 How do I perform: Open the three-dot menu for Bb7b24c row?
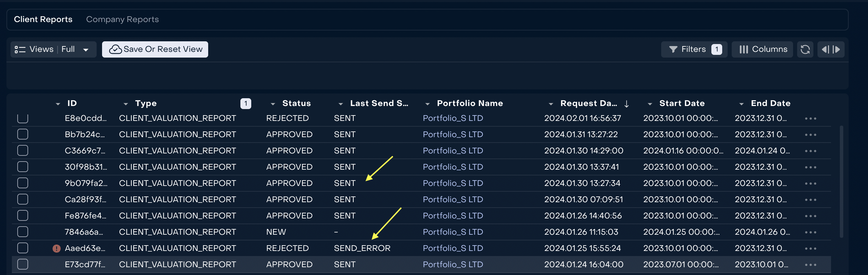click(810, 135)
